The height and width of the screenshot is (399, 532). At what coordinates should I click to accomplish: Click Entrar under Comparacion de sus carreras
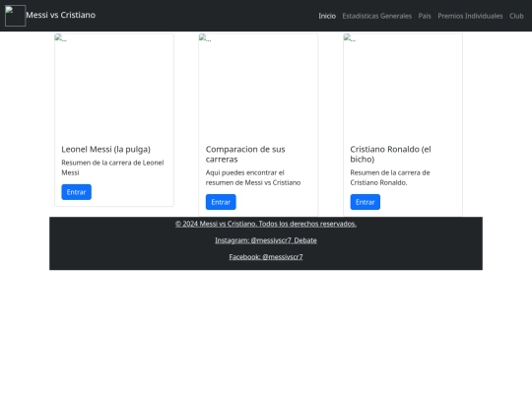(x=221, y=202)
